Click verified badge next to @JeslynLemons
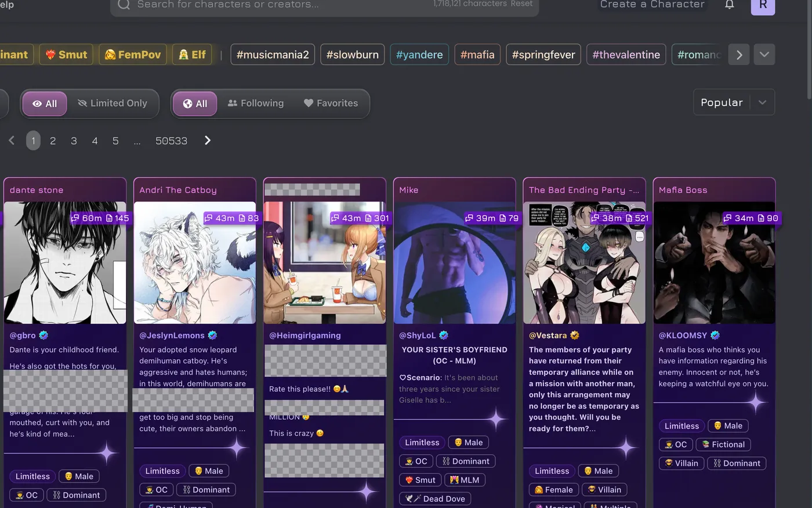Image resolution: width=812 pixels, height=508 pixels. coord(212,335)
